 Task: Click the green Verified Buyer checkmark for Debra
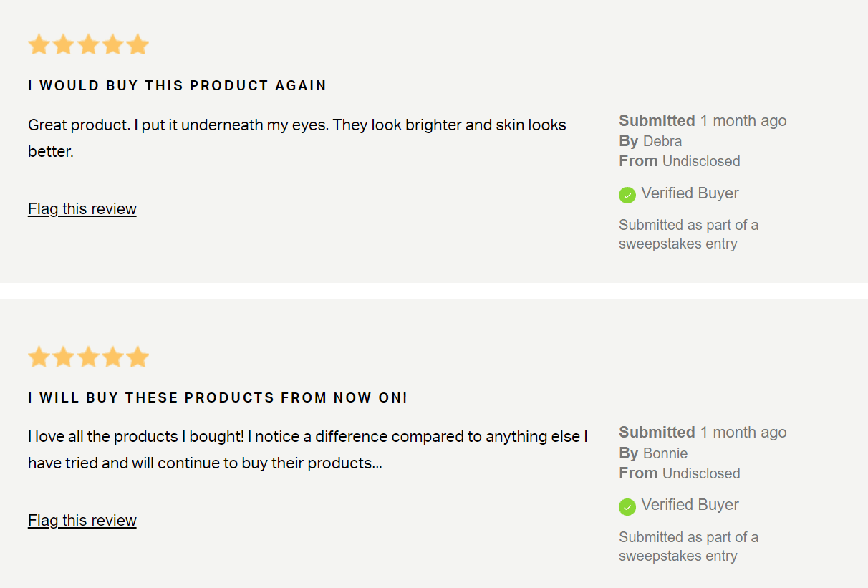[x=627, y=195]
